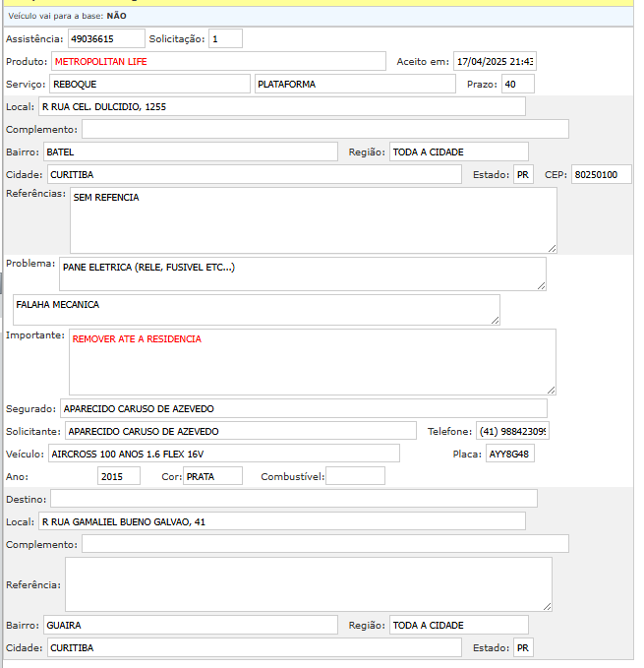Click the Local field with RUA CEL. DULCIDIO
This screenshot has height=668, width=644.
281,106
